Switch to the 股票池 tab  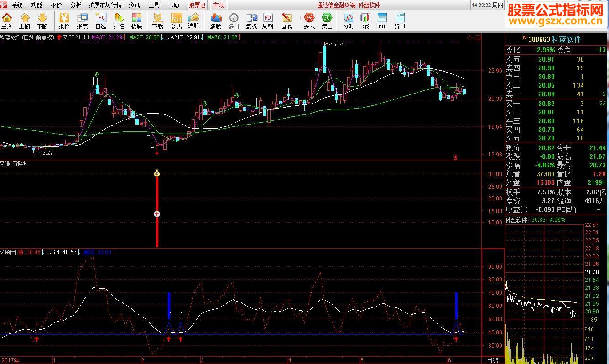click(198, 5)
